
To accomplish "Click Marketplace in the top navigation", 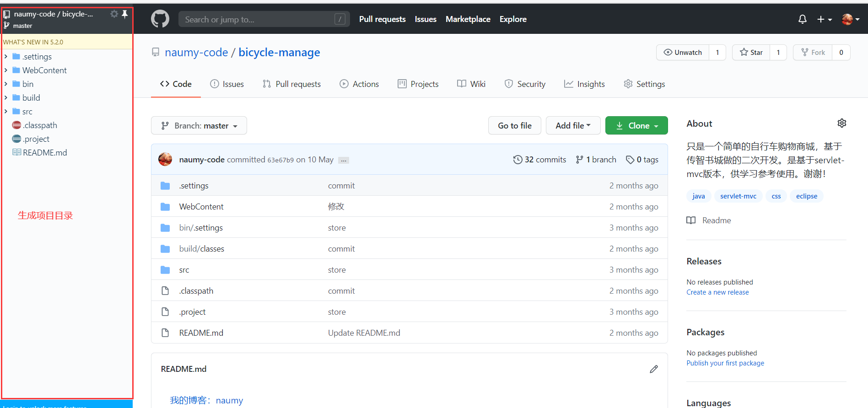I will pyautogui.click(x=468, y=19).
